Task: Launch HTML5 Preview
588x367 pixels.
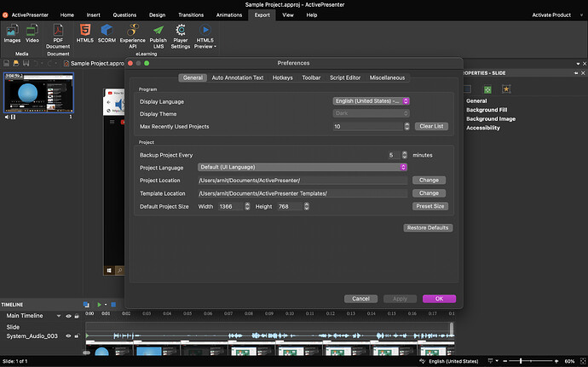Action: tap(205, 36)
